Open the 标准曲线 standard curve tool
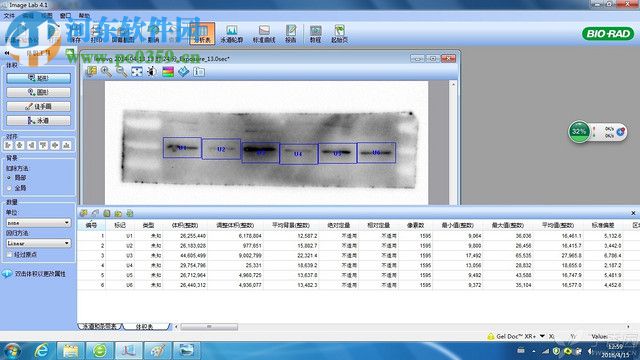 click(264, 33)
